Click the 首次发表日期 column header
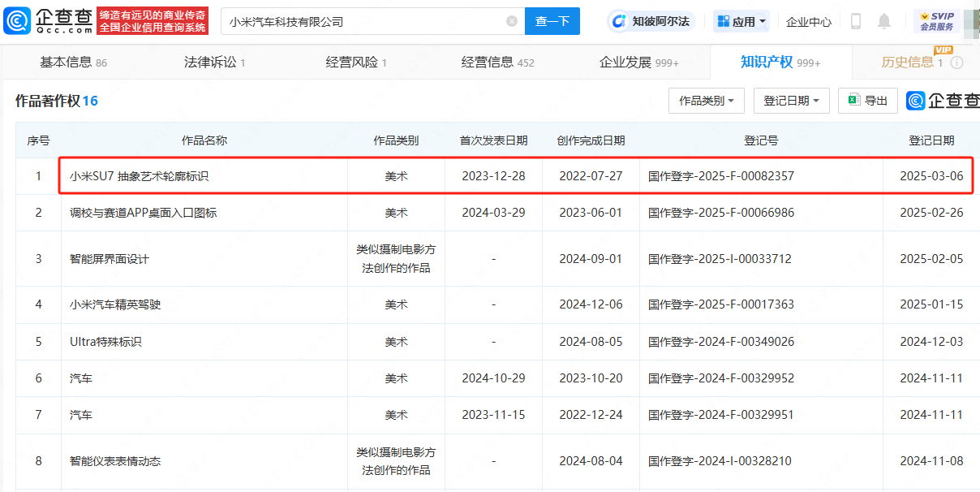980x492 pixels. click(x=493, y=140)
